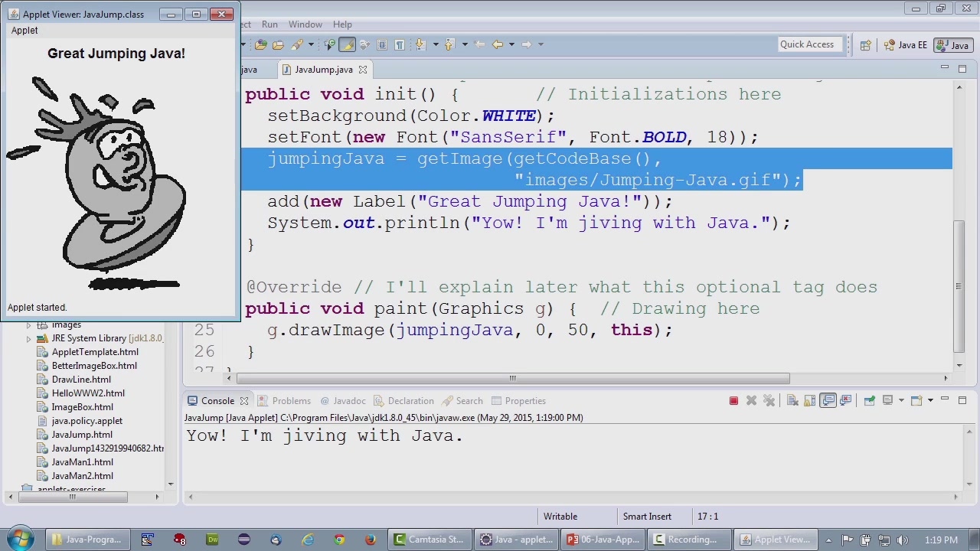The width and height of the screenshot is (980, 551).
Task: Switch to the Java EE perspective
Action: coord(904,45)
